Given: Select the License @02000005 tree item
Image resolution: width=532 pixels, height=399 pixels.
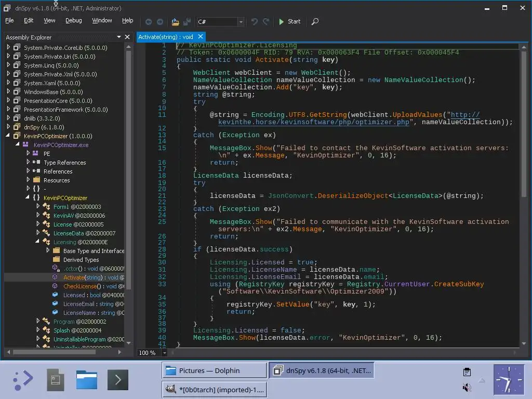Looking at the screenshot, I should (78, 224).
